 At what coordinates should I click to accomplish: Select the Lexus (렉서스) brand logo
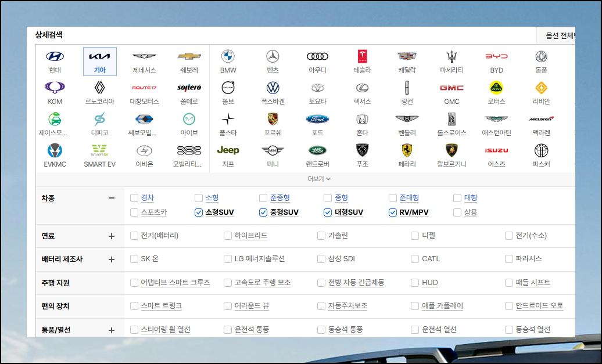click(362, 88)
